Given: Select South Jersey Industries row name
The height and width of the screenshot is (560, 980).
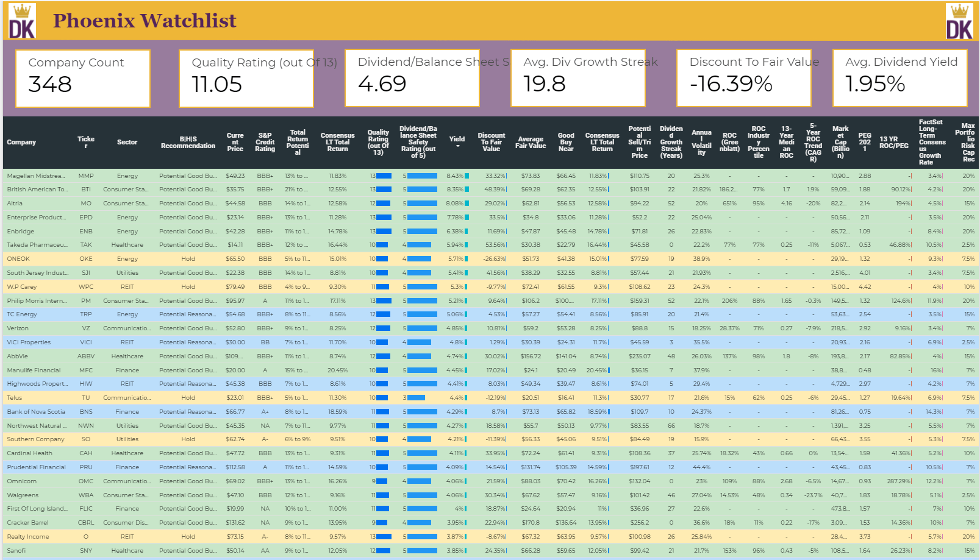Looking at the screenshot, I should point(38,273).
